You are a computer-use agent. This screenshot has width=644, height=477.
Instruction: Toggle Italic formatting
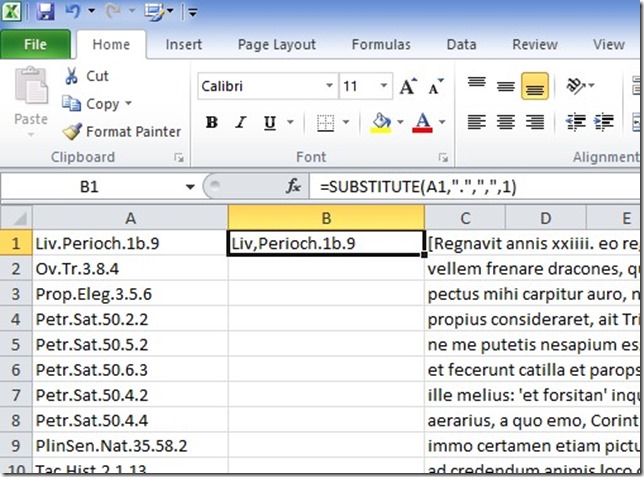[x=241, y=123]
